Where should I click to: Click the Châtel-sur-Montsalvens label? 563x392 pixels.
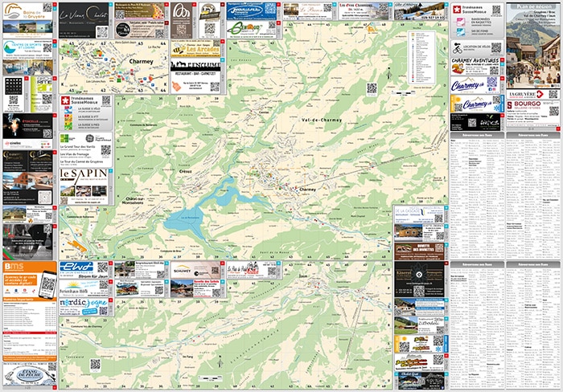(x=134, y=201)
